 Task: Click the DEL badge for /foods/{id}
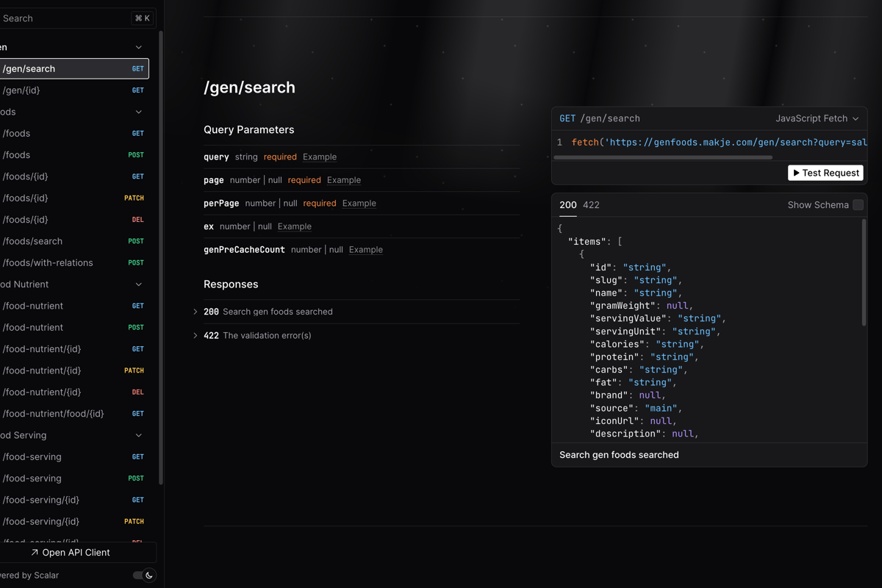click(137, 220)
